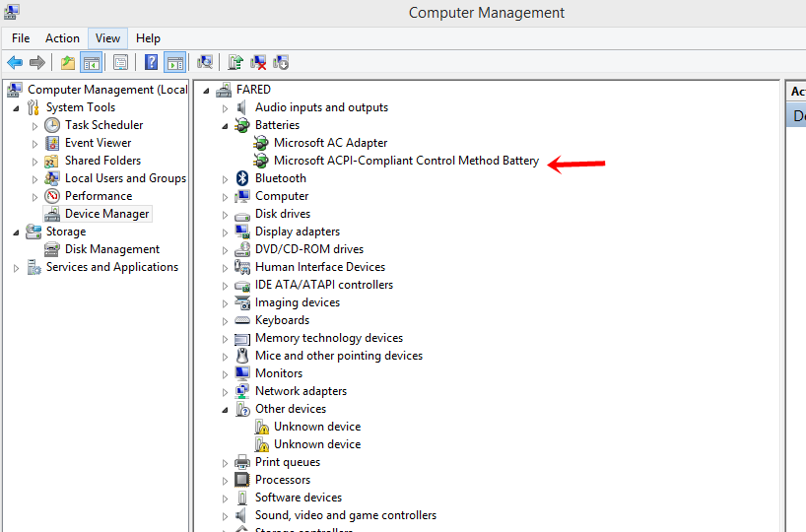The image size is (806, 532).
Task: Collapse the Other devices category
Action: [x=225, y=410]
